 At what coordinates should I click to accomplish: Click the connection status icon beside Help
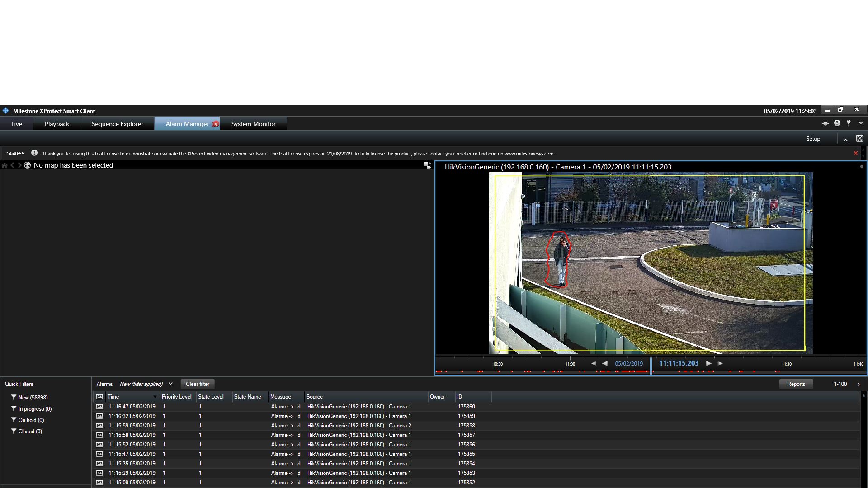click(826, 123)
